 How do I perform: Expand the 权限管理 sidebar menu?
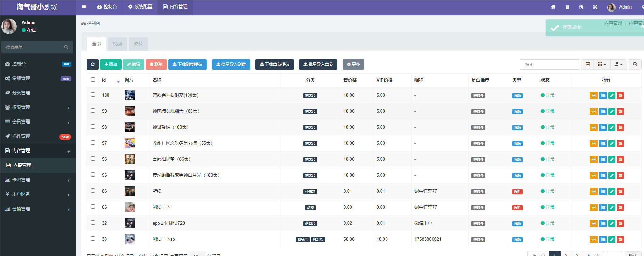(38, 107)
